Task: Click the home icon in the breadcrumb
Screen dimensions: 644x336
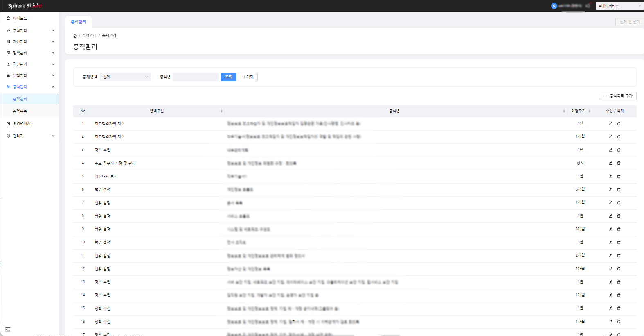Action: tap(75, 36)
